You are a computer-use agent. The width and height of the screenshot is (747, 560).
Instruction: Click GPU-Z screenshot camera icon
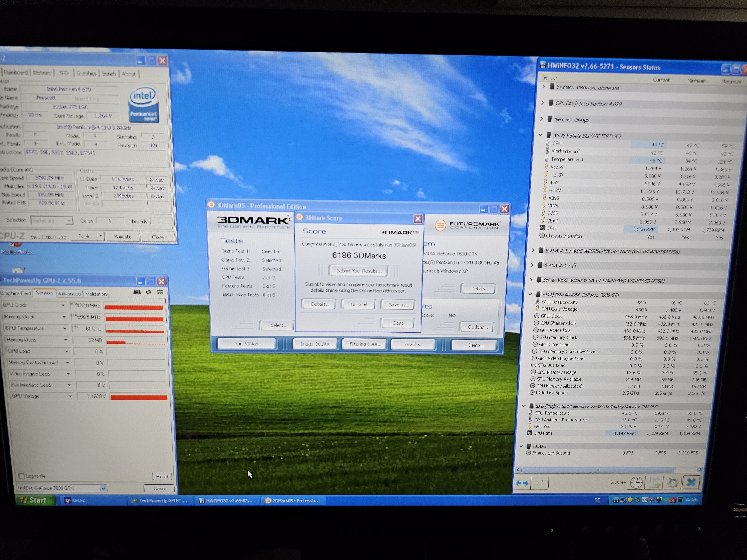137,292
